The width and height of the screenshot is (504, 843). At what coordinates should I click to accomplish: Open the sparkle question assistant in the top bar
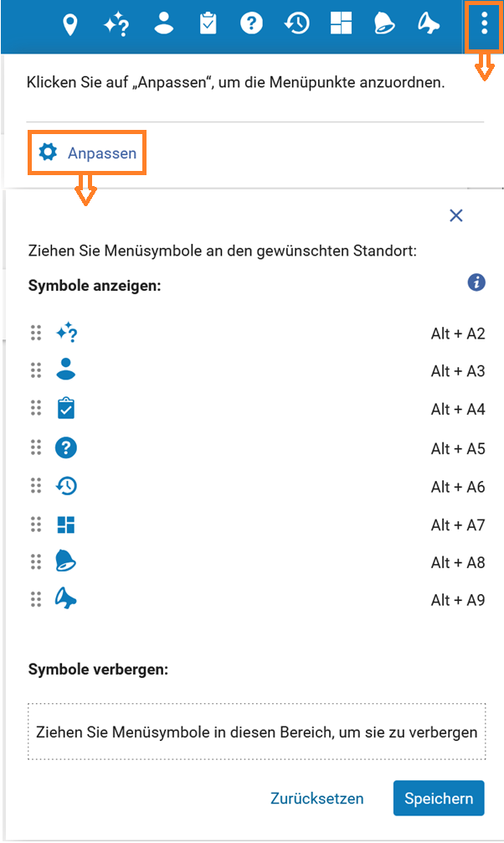pos(116,24)
